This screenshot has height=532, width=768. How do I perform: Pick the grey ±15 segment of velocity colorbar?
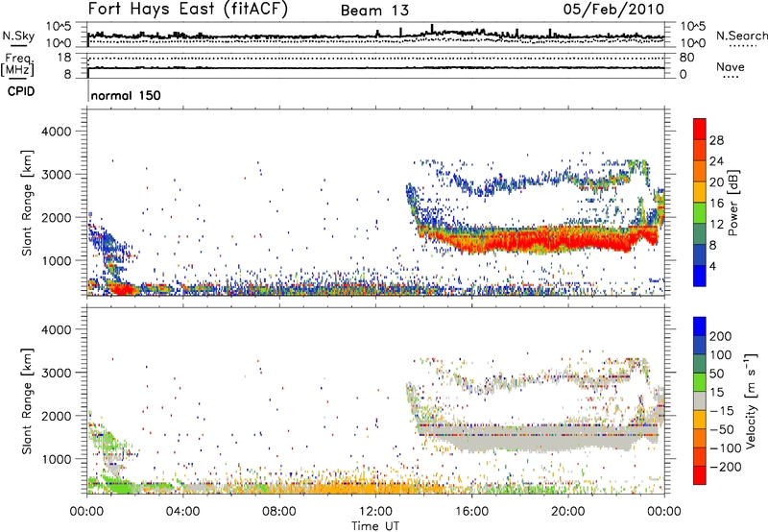(700, 400)
